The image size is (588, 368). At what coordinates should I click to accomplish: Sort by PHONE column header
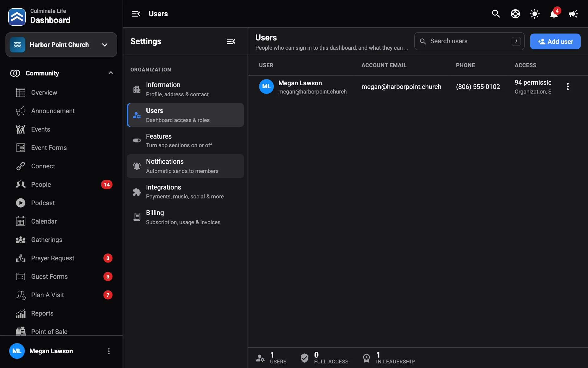pyautogui.click(x=465, y=65)
